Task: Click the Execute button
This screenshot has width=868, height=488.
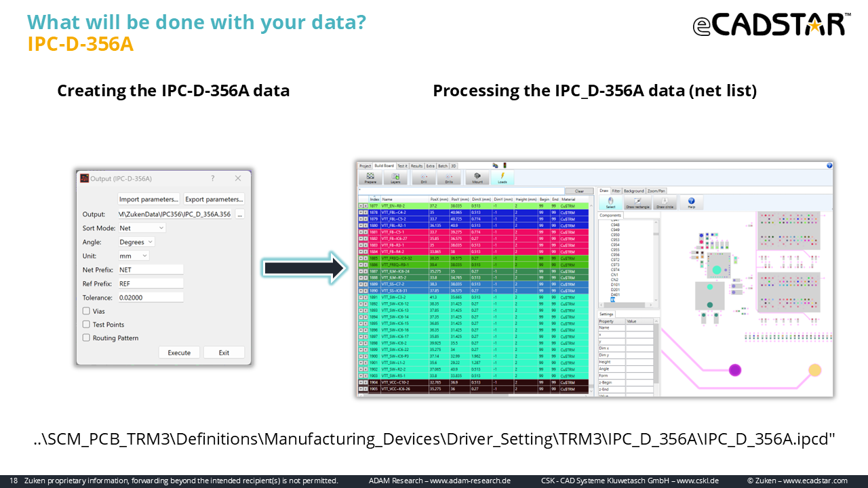Action: [x=179, y=352]
